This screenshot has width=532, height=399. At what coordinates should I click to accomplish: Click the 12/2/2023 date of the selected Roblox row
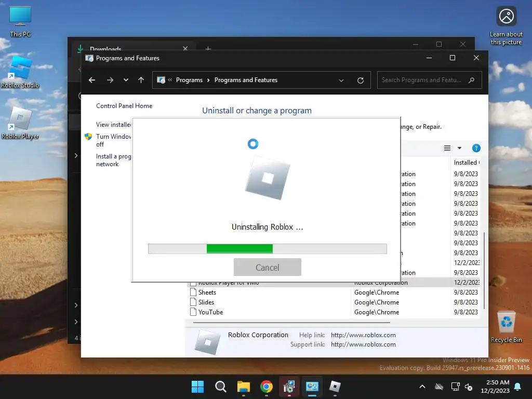point(467,283)
